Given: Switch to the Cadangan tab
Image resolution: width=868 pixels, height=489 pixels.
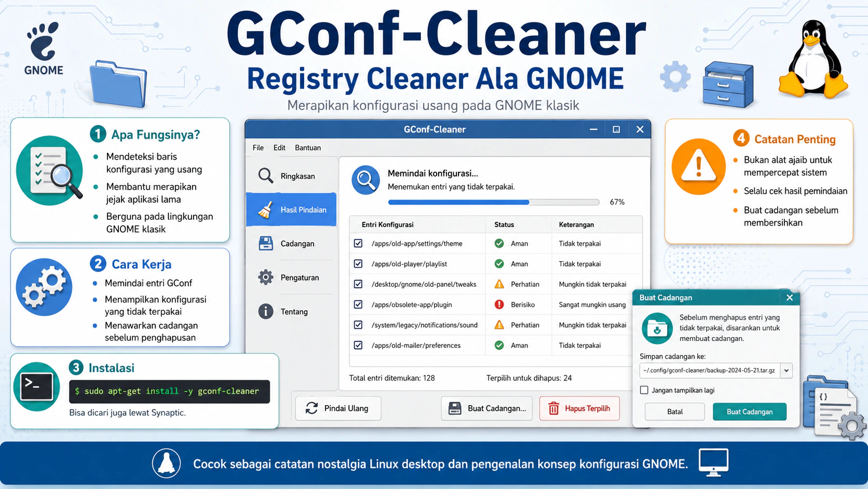Looking at the screenshot, I should tap(291, 243).
